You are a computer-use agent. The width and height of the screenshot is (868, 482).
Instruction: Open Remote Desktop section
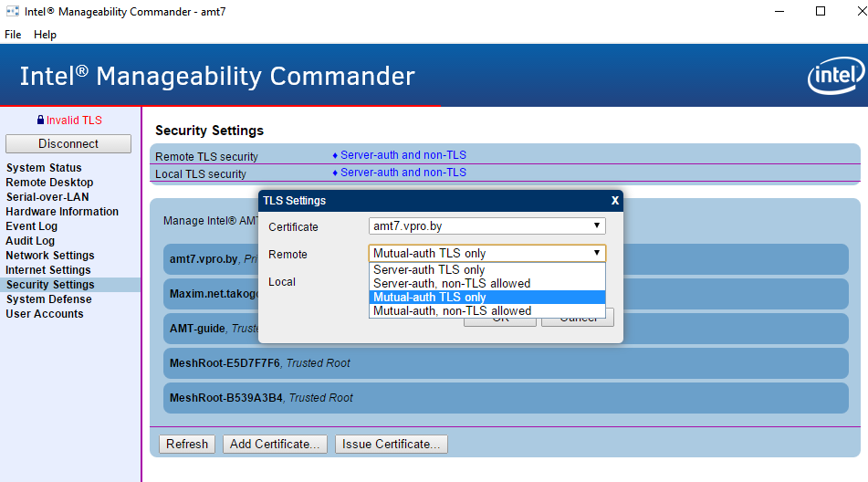click(49, 182)
